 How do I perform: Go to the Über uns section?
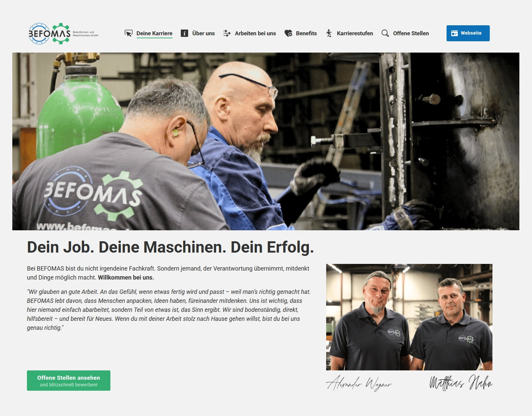coord(203,33)
